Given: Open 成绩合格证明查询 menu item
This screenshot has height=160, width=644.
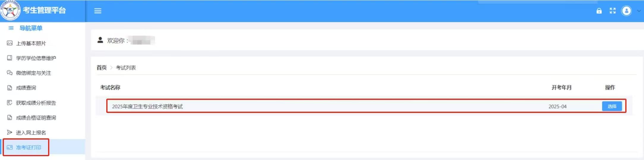Looking at the screenshot, I should coord(36,118).
